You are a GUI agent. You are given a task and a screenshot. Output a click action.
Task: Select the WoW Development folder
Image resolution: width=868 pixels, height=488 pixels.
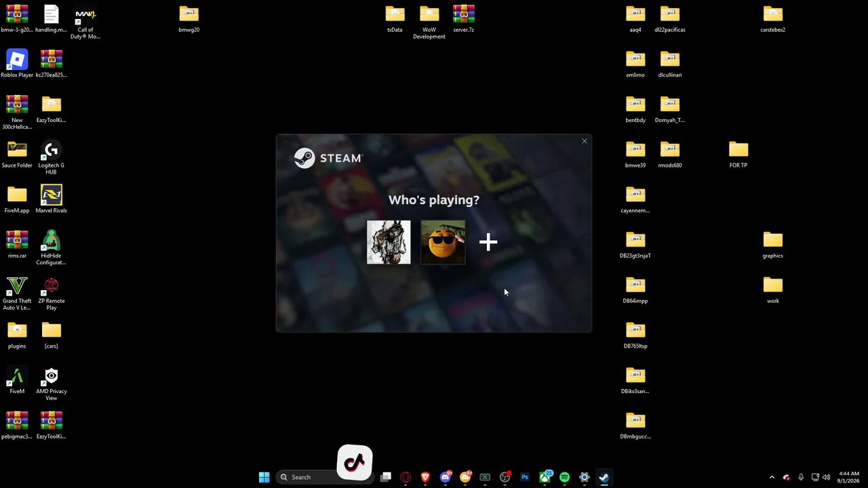coord(429,22)
